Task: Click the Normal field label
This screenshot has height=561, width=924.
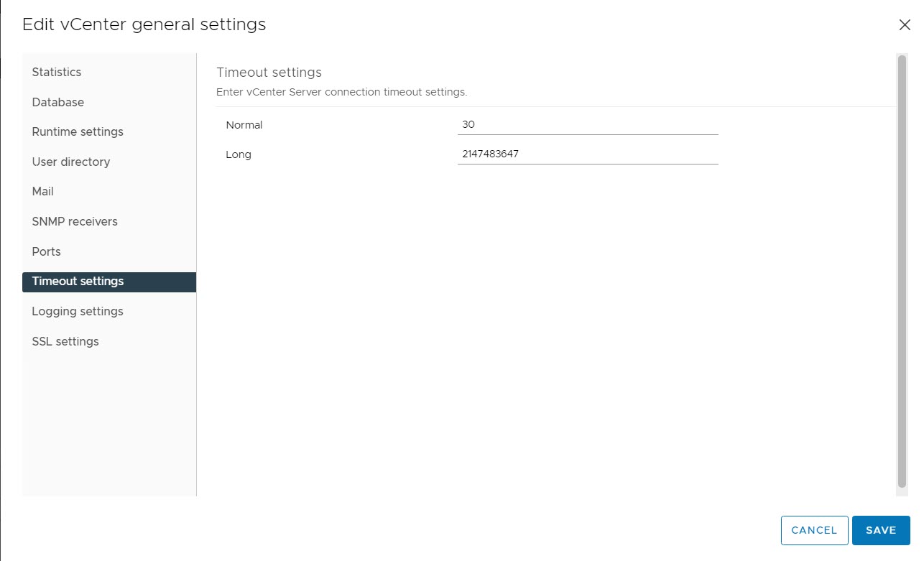Action: pos(244,125)
